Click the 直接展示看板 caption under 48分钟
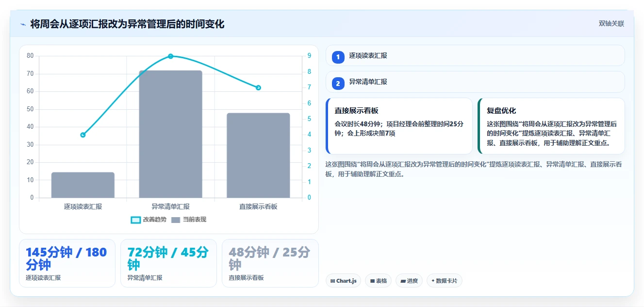The width and height of the screenshot is (644, 307). click(246, 278)
